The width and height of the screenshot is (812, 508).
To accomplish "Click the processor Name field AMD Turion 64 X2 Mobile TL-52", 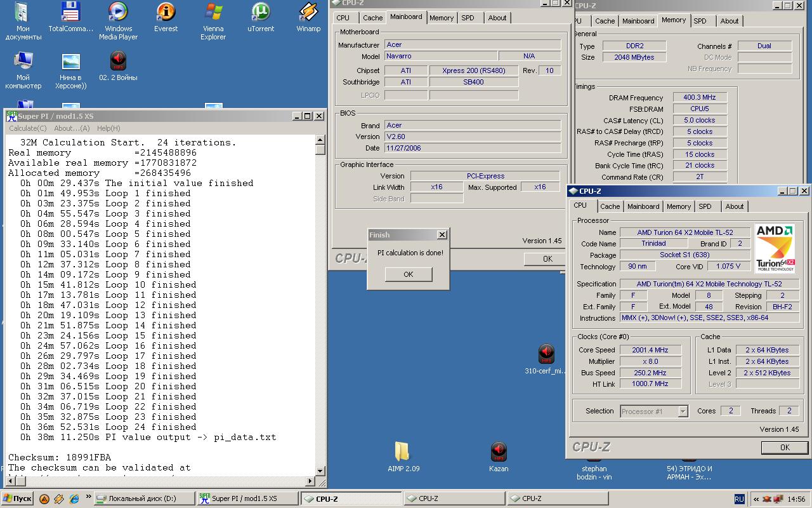I will click(x=685, y=232).
